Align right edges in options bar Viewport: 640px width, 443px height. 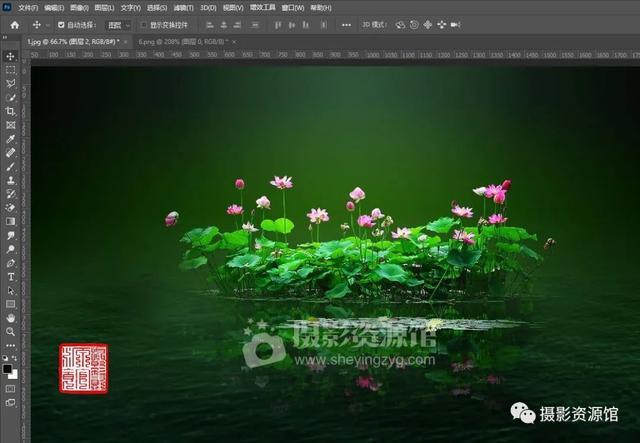coord(237,25)
